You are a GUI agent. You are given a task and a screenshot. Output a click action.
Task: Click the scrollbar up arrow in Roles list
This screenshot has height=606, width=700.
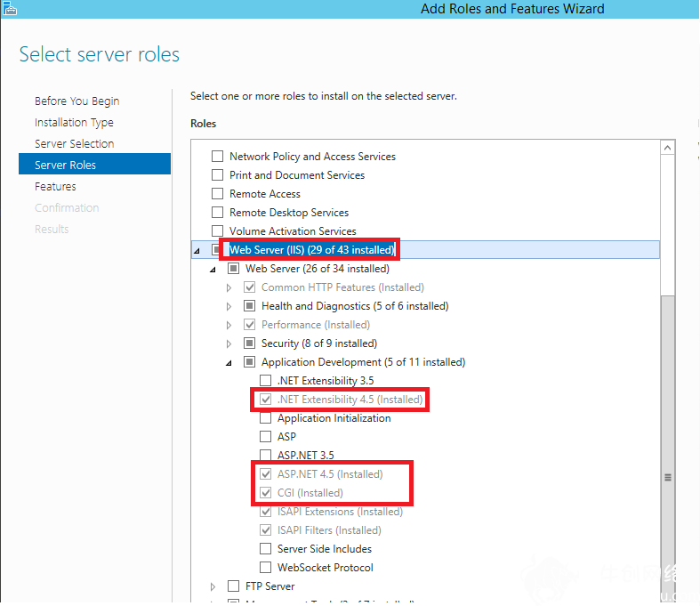[x=667, y=148]
